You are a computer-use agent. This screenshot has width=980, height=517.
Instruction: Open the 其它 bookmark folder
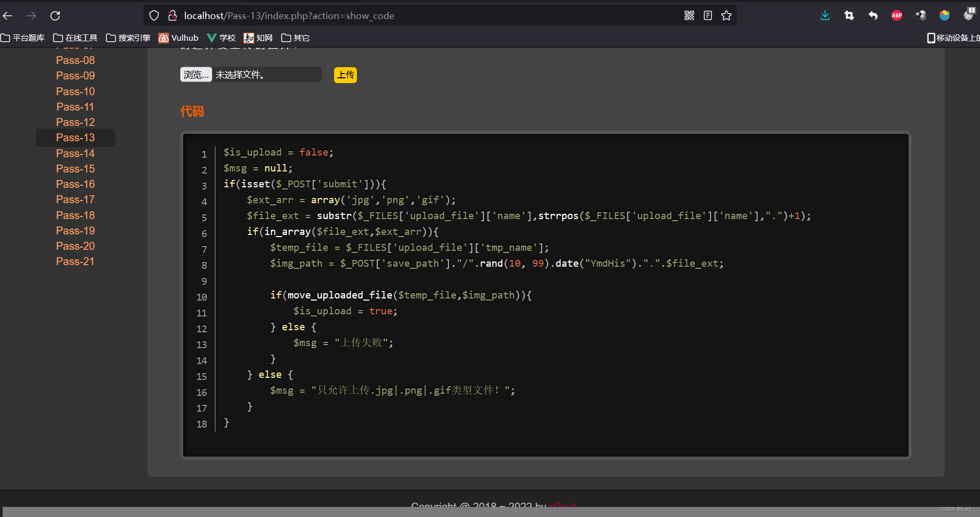click(x=295, y=38)
